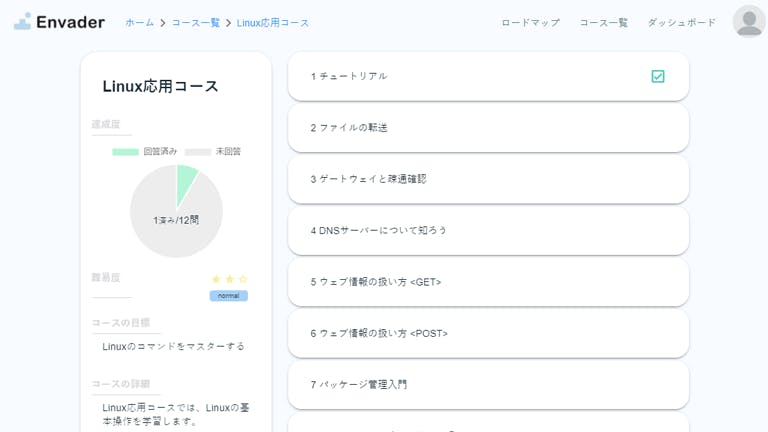Screen dimensions: 768x432
Task: Click the 達成度 section heading
Action: [x=106, y=124]
